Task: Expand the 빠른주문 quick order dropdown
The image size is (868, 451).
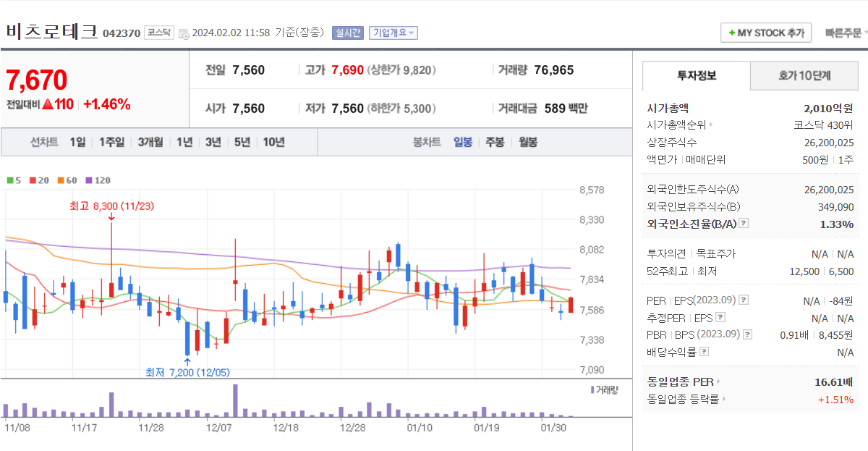Action: pos(846,33)
